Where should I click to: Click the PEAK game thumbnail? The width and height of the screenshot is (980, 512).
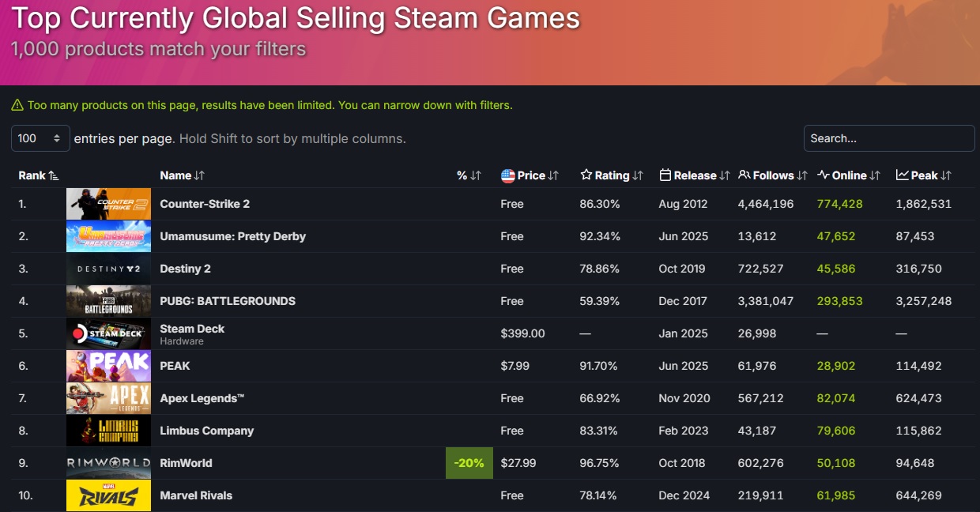click(x=108, y=366)
